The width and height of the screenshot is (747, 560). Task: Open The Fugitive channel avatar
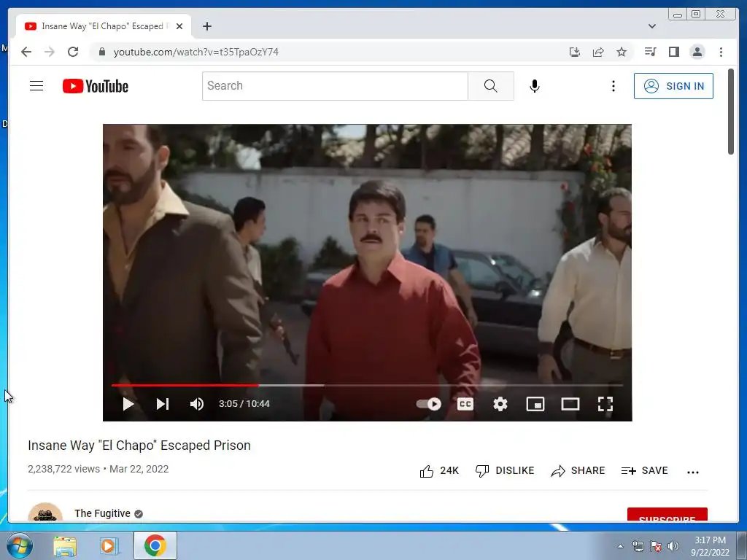(45, 513)
